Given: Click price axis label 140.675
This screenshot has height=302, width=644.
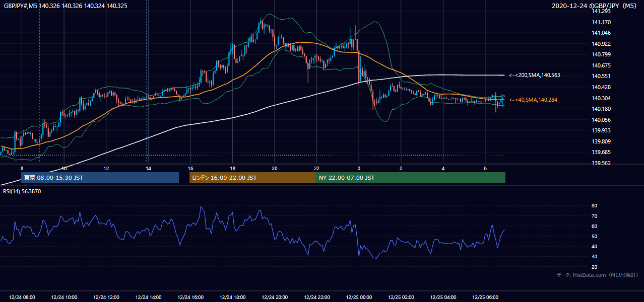Looking at the screenshot, I should click(601, 65).
